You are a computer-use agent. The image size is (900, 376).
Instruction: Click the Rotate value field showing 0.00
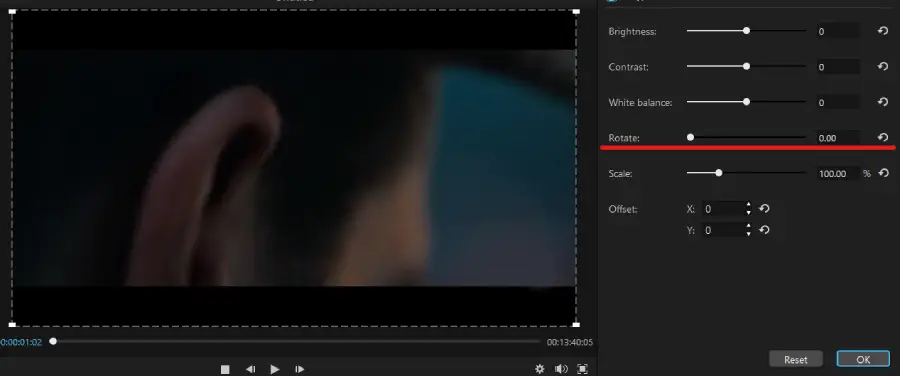838,138
